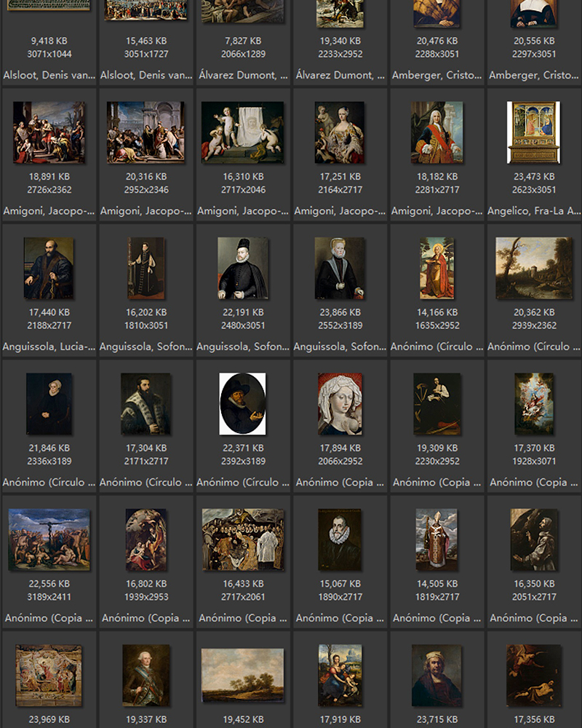This screenshot has width=582, height=728.
Task: Select the 16,310 KB cherubs holding cloth thumbnail
Action: (x=242, y=132)
